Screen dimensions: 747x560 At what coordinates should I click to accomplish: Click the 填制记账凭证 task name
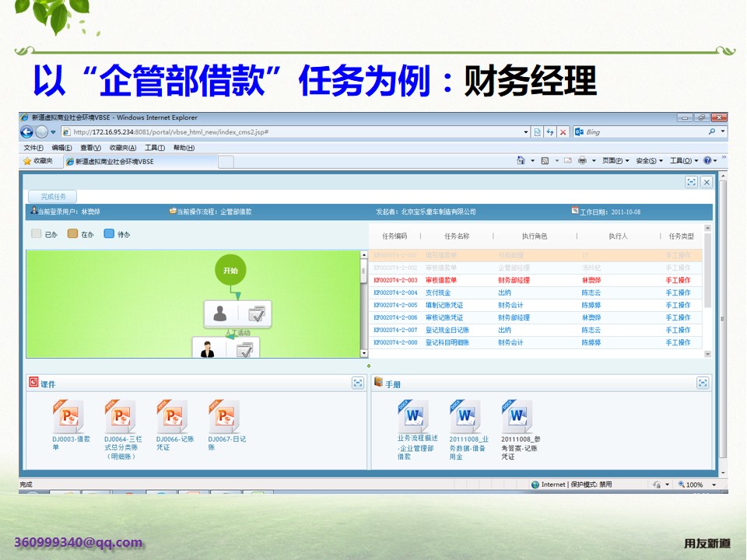pos(444,305)
